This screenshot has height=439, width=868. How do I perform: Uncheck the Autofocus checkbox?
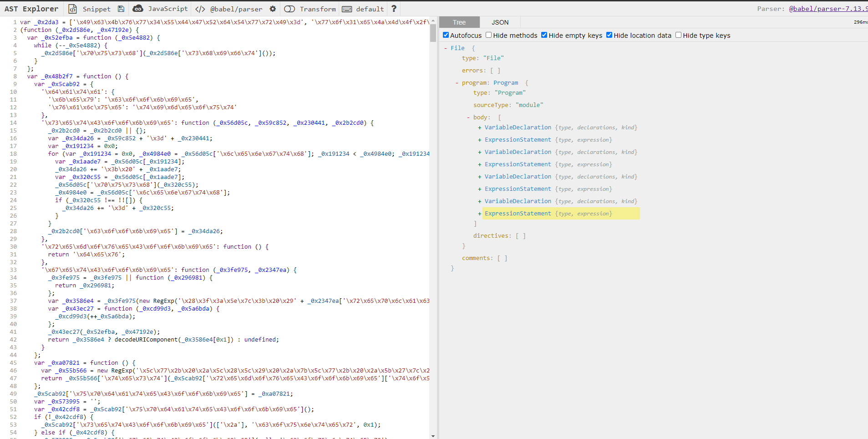446,35
